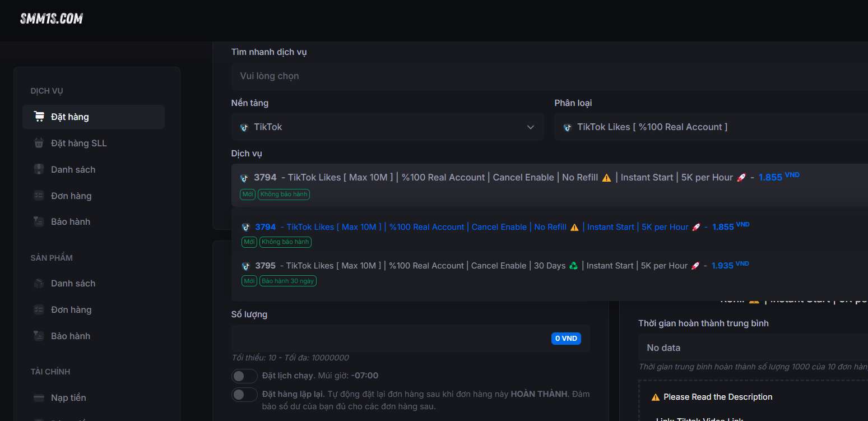
Task: Open Phân loại TikTok Likes dropdown
Action: (711, 127)
